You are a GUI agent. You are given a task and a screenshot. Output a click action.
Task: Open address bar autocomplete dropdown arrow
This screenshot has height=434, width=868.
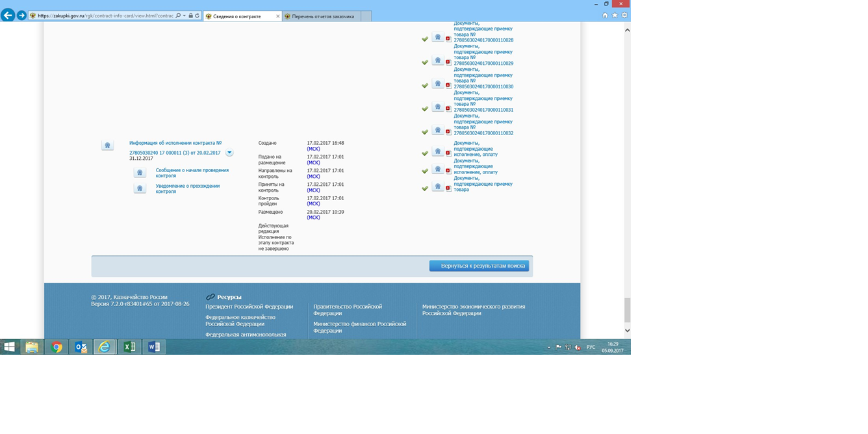click(185, 16)
